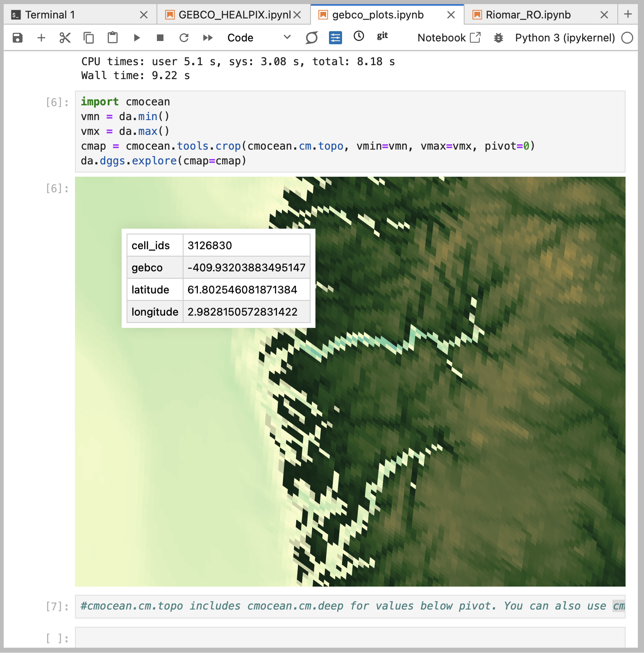Viewport: 644px width, 653px height.
Task: Click the cell_ids value 3126830
Action: pos(246,246)
